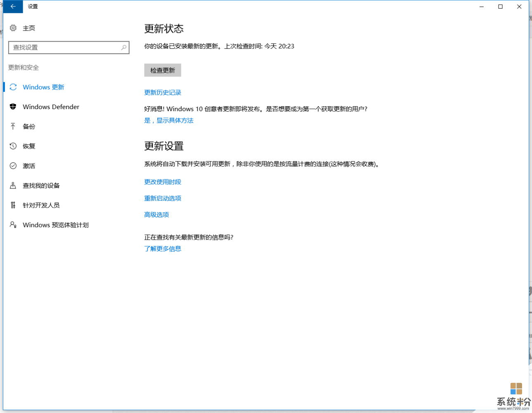The image size is (532, 413).
Task: Click the back arrow in title bar
Action: pos(13,7)
